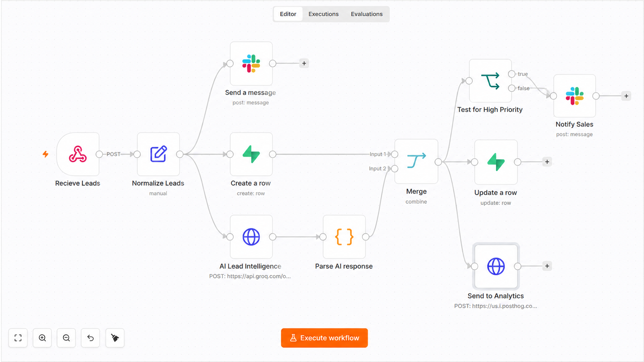Click the 'update: row' subtitle
This screenshot has height=362, width=644.
click(x=496, y=203)
